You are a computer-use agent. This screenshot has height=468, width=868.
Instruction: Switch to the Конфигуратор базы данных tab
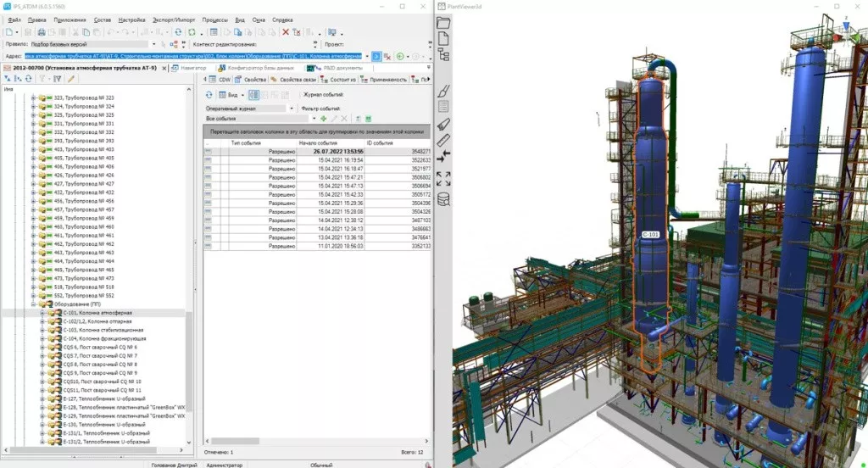click(256, 68)
